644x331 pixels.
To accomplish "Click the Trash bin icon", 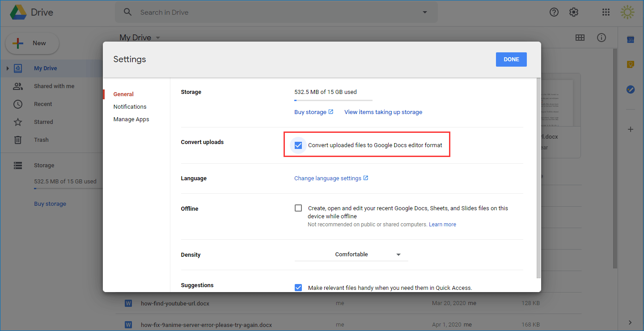I will 18,140.
